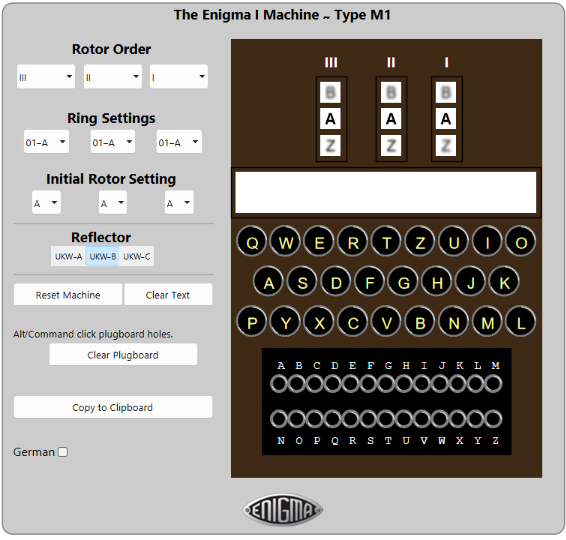
Task: Click the J keyboard key
Action: (470, 282)
